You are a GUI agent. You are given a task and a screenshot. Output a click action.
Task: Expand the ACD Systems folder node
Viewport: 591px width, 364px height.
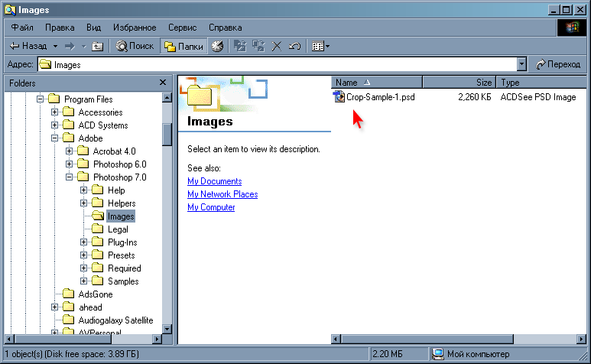click(x=54, y=125)
